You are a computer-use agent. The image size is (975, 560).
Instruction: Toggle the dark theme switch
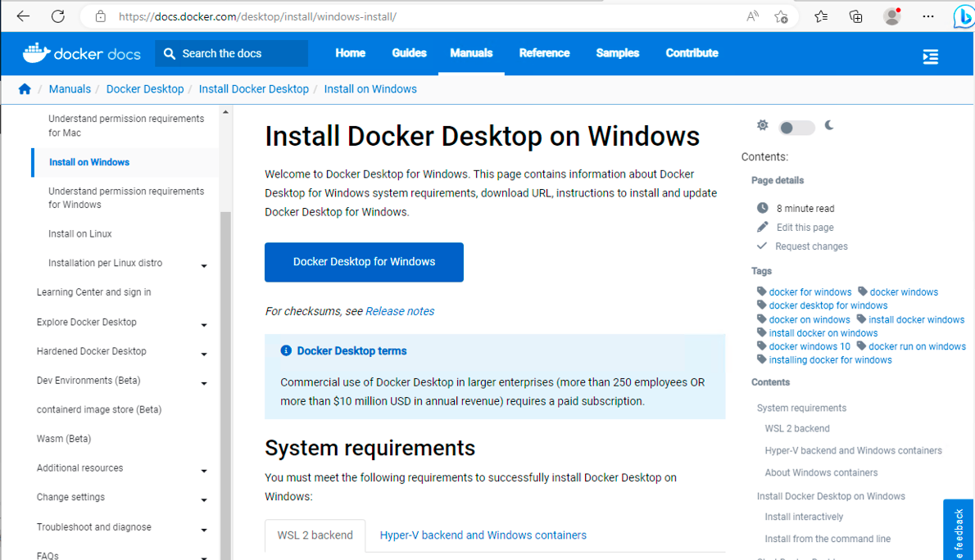pyautogui.click(x=796, y=128)
